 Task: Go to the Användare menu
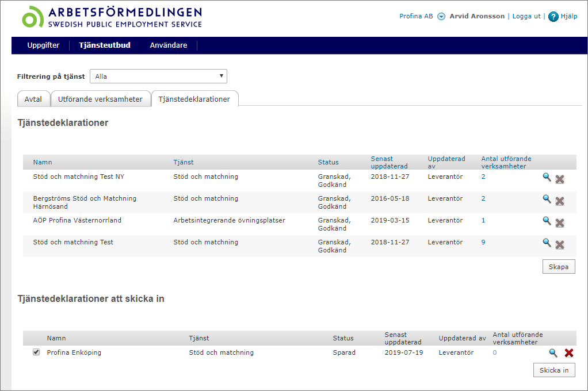click(x=168, y=45)
